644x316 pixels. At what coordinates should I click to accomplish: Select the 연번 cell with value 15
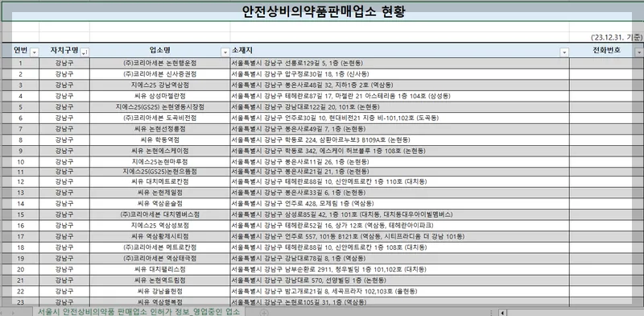21,214
